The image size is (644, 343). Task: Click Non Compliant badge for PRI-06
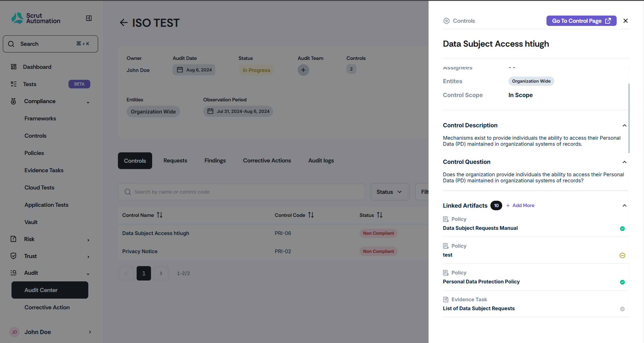tap(379, 233)
